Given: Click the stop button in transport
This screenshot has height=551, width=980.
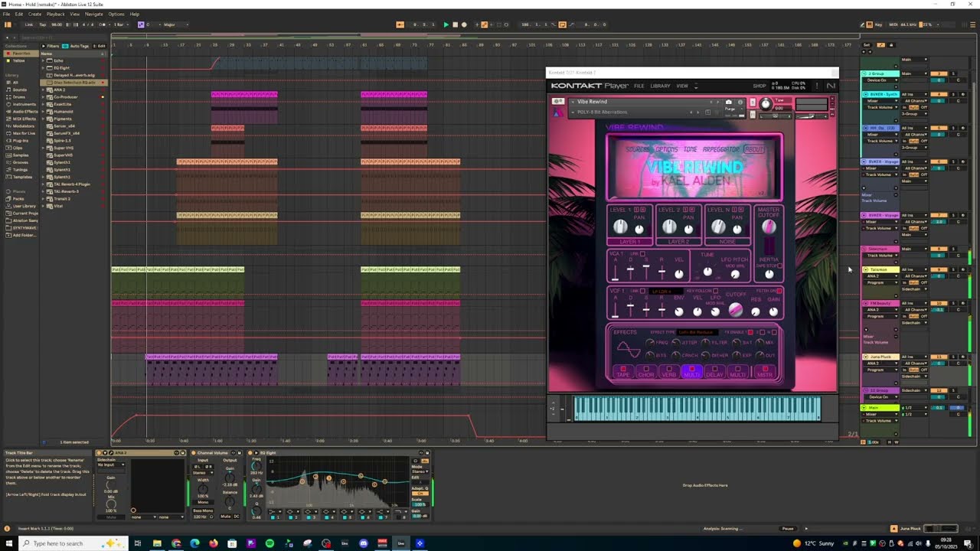Looking at the screenshot, I should pyautogui.click(x=455, y=24).
